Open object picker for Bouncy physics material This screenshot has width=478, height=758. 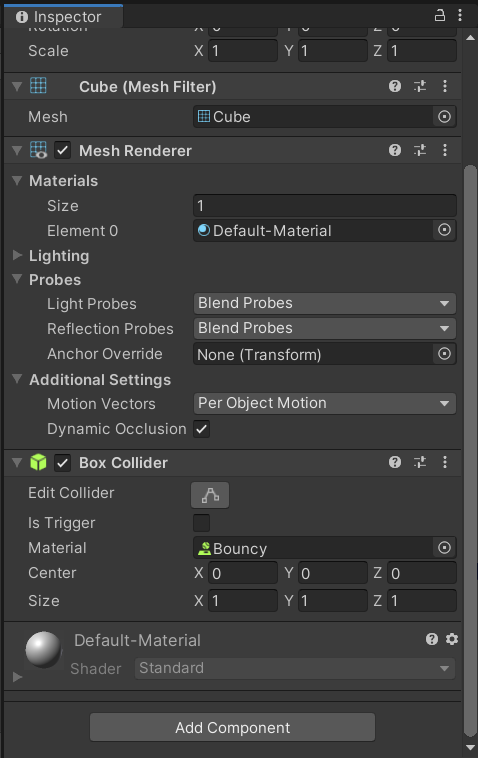444,548
